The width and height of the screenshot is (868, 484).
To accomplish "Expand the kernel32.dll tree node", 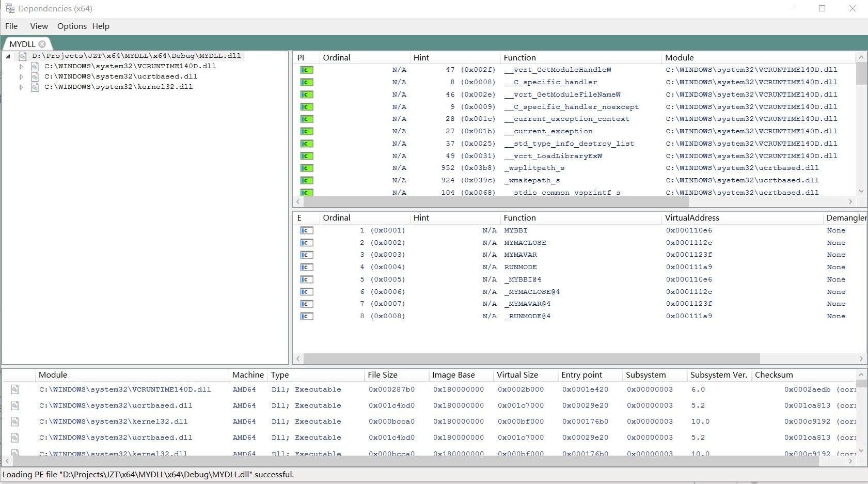I will tap(21, 87).
